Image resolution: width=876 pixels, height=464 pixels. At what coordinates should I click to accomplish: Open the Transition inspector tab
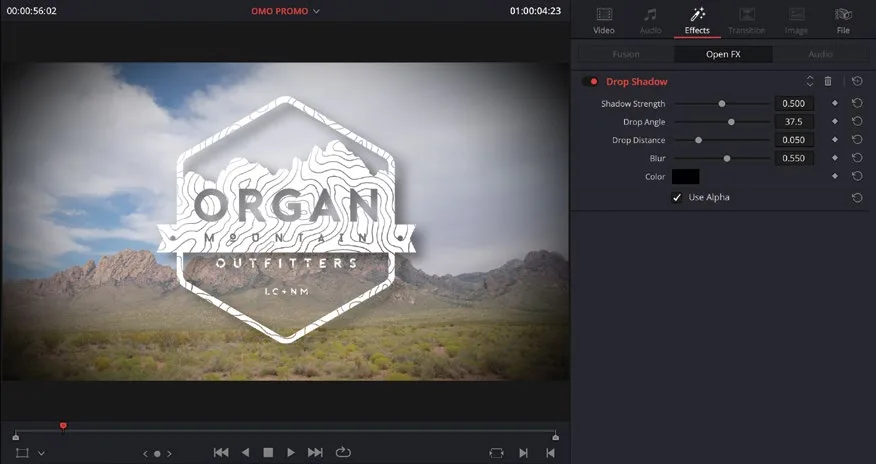[x=746, y=20]
